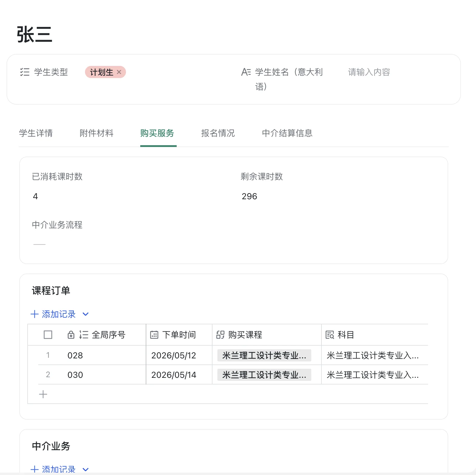The height and width of the screenshot is (475, 476).
Task: Go to the 报名情况 tab
Action: point(218,133)
